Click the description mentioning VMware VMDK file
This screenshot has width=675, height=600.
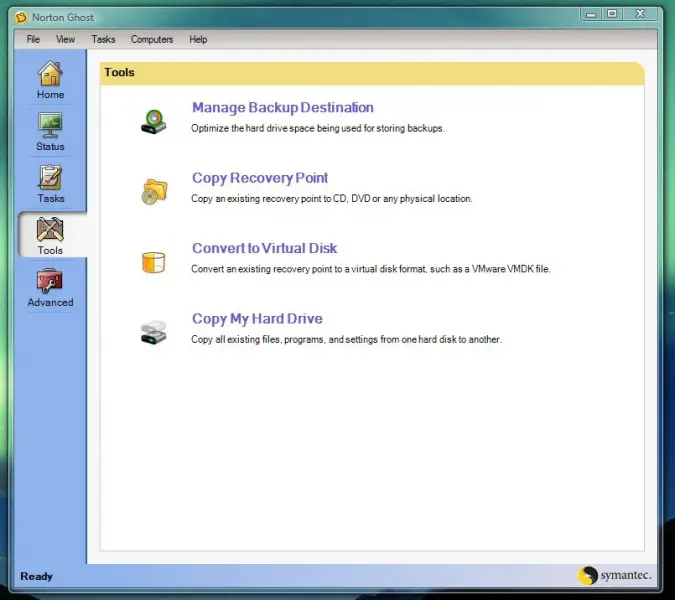(371, 269)
